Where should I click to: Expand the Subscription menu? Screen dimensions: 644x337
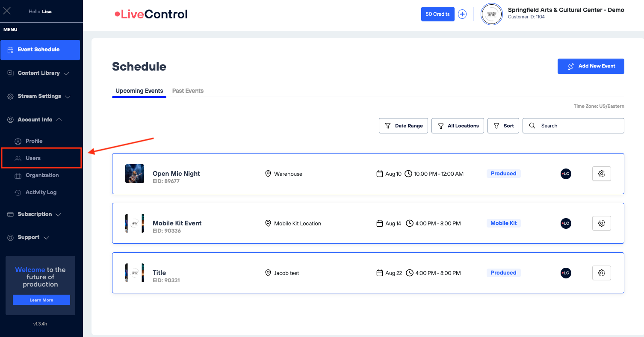click(x=35, y=214)
